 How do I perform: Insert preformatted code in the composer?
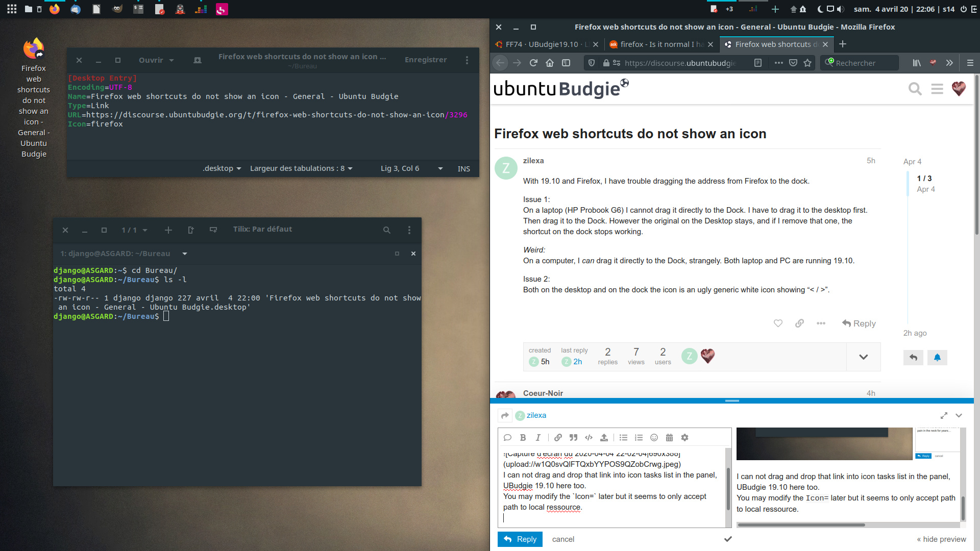pyautogui.click(x=589, y=438)
